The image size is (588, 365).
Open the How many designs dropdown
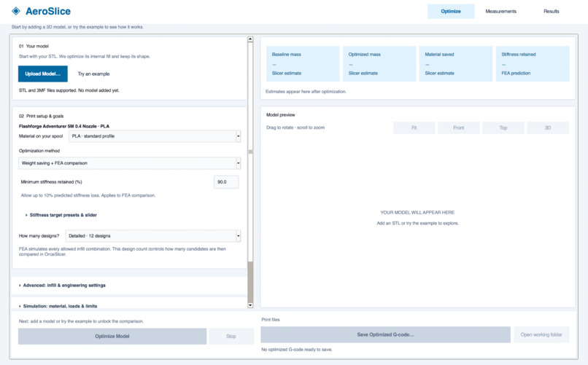coord(153,236)
